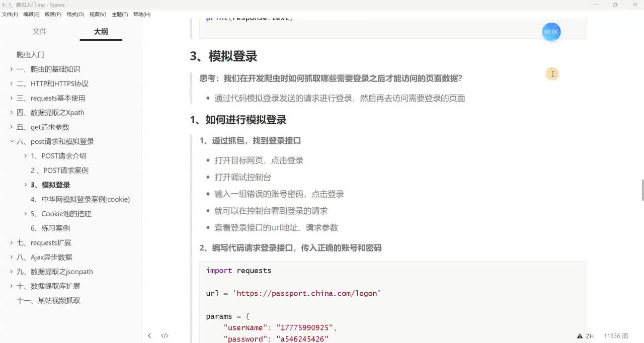Expand 九、数据提取之jsonpath chevron

12,272
